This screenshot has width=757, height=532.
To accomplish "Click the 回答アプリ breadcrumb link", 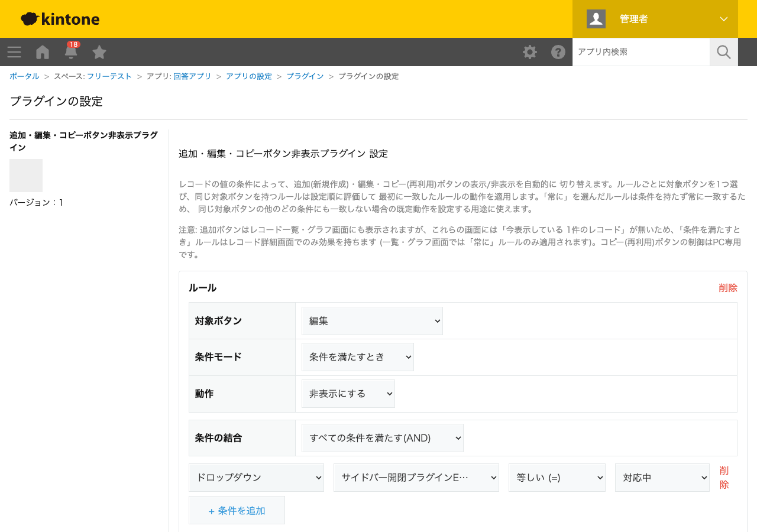I will click(x=192, y=76).
